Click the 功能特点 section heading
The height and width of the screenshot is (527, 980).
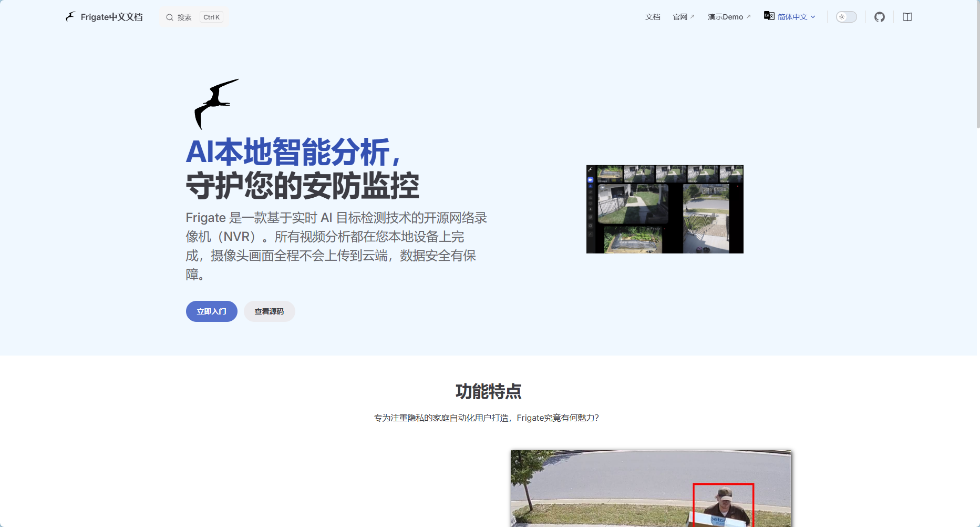click(489, 391)
